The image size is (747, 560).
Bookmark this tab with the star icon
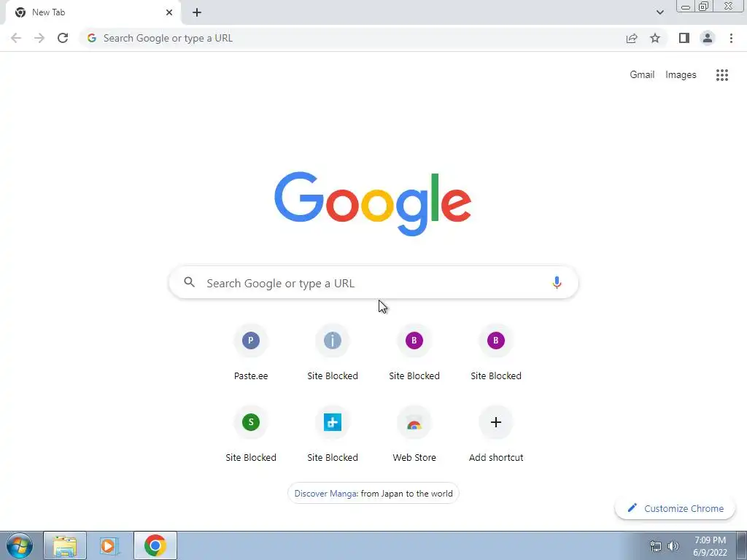point(655,38)
